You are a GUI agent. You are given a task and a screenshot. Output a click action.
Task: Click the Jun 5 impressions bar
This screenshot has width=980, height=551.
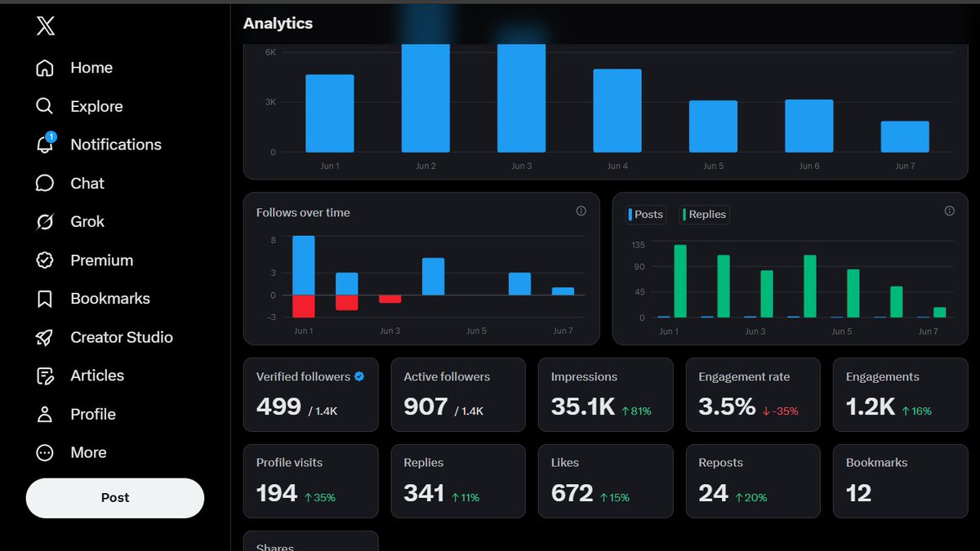coord(713,127)
